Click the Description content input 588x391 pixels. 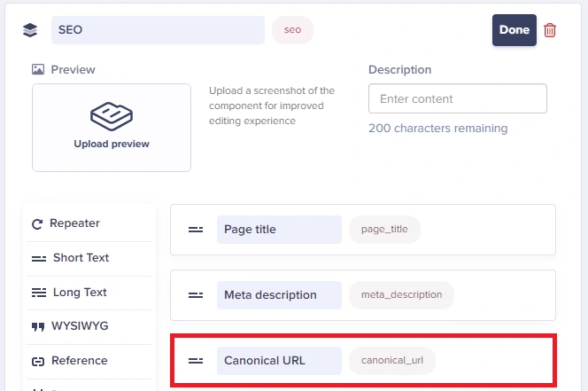pyautogui.click(x=457, y=99)
